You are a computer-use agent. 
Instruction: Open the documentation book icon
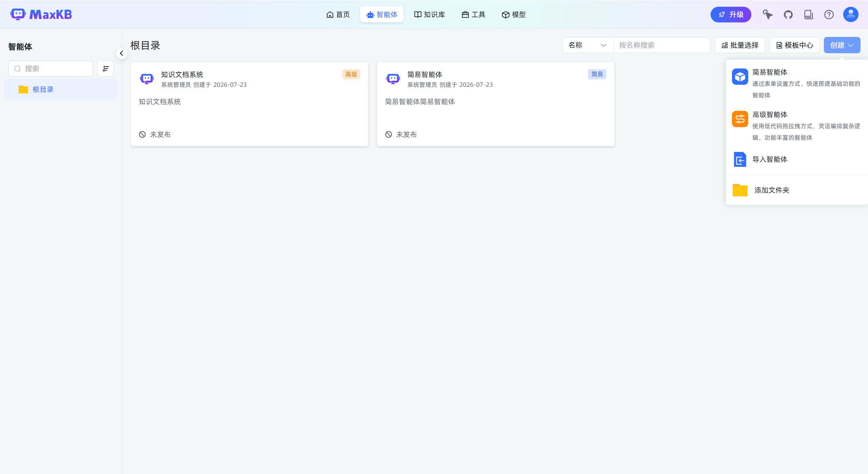pos(808,15)
